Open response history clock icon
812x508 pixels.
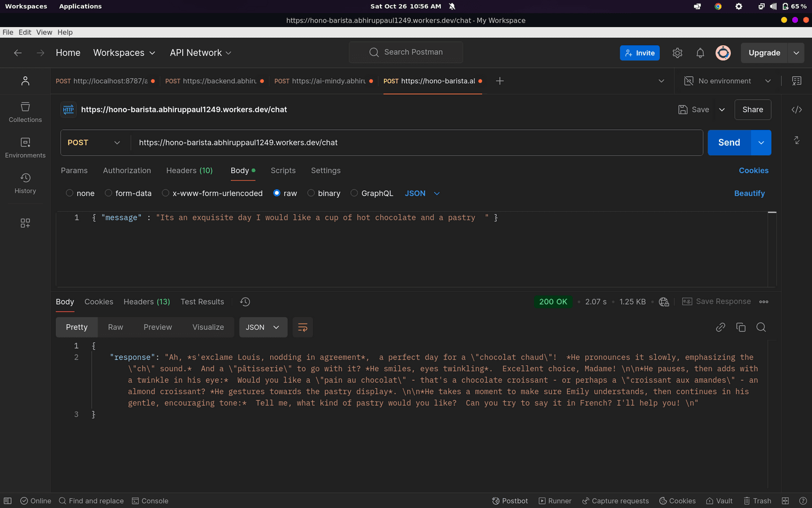(245, 302)
